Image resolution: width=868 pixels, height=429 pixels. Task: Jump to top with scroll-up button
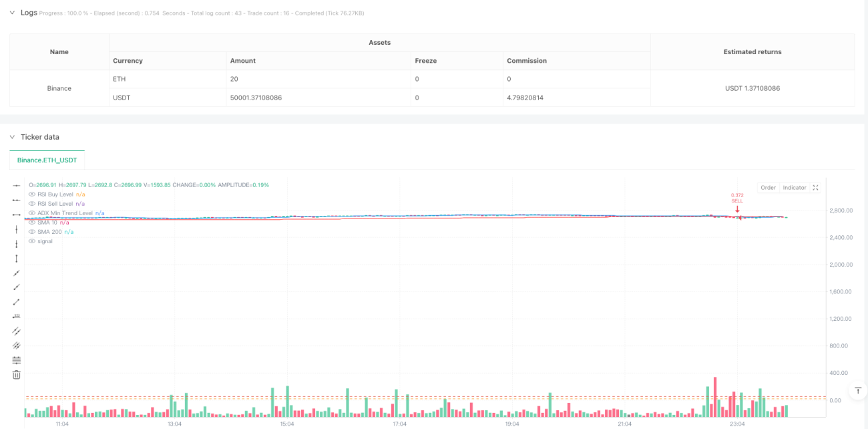(x=859, y=390)
